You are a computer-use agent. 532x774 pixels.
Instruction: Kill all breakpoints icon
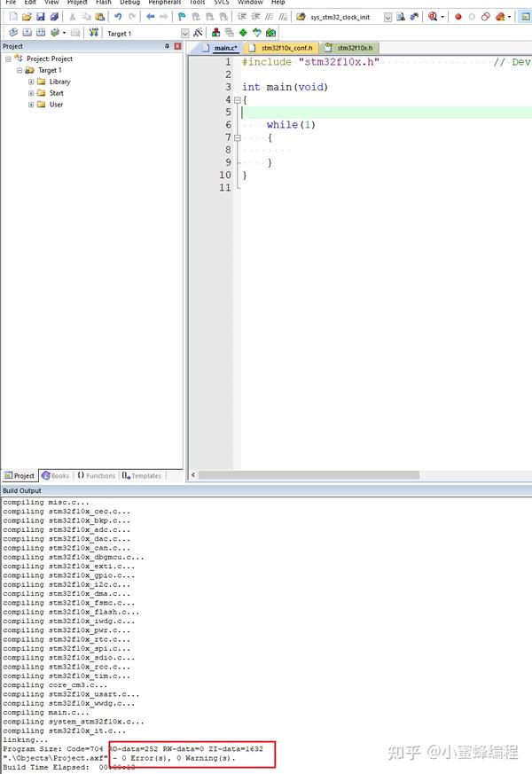[x=500, y=17]
